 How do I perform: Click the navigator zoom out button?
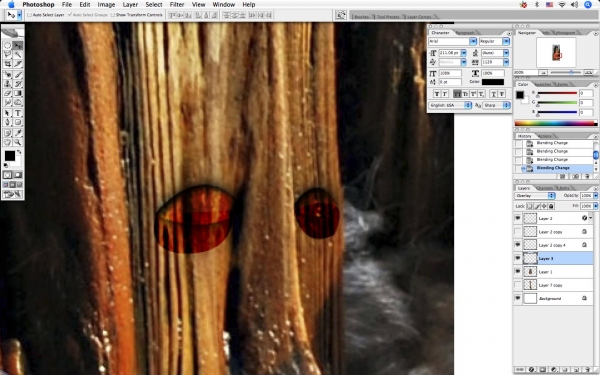pos(543,72)
